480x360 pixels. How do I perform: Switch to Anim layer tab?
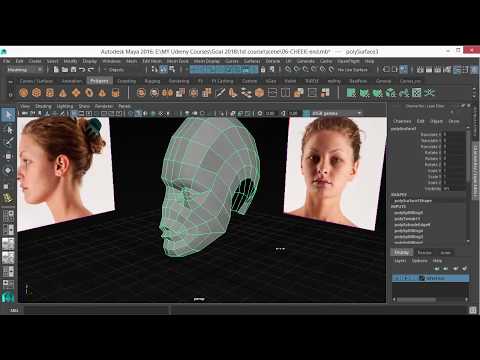pos(446,253)
